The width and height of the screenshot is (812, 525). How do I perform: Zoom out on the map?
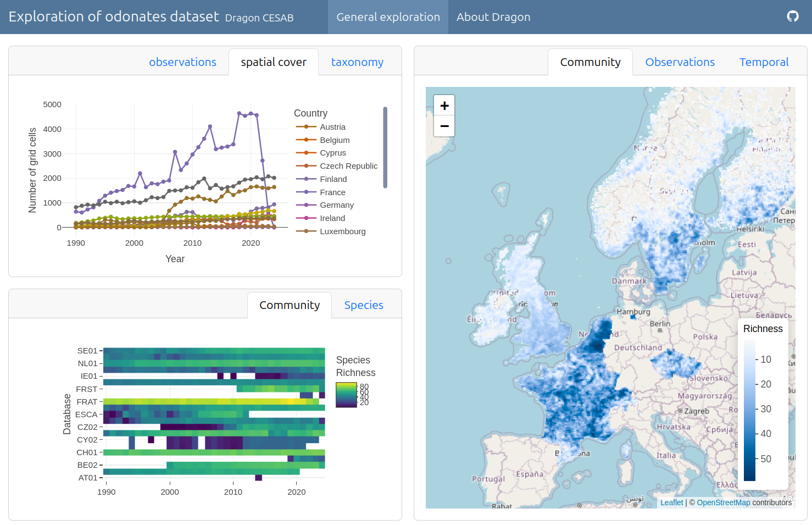(x=444, y=126)
